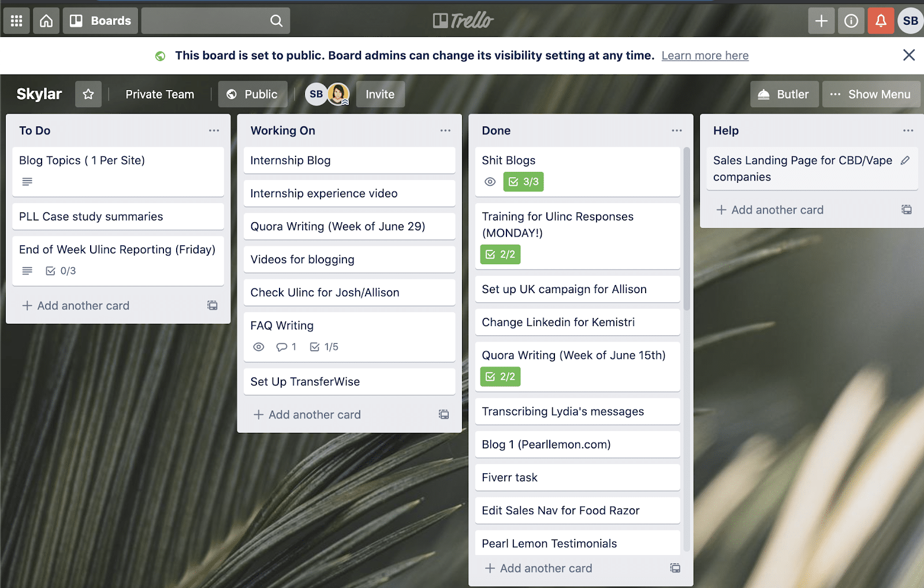The image size is (924, 588).
Task: Click the 1/5 checklist badge
Action: click(x=325, y=347)
